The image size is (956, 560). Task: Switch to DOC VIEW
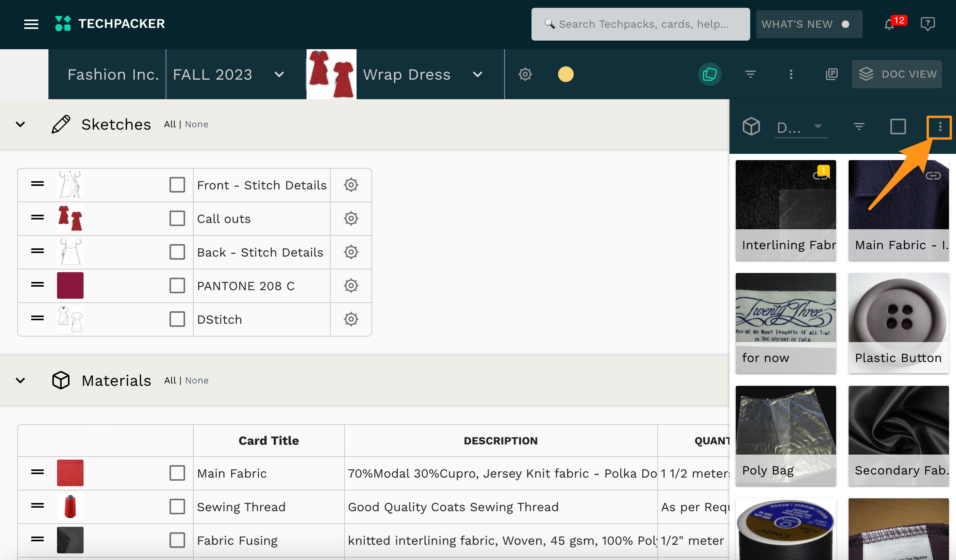click(897, 74)
